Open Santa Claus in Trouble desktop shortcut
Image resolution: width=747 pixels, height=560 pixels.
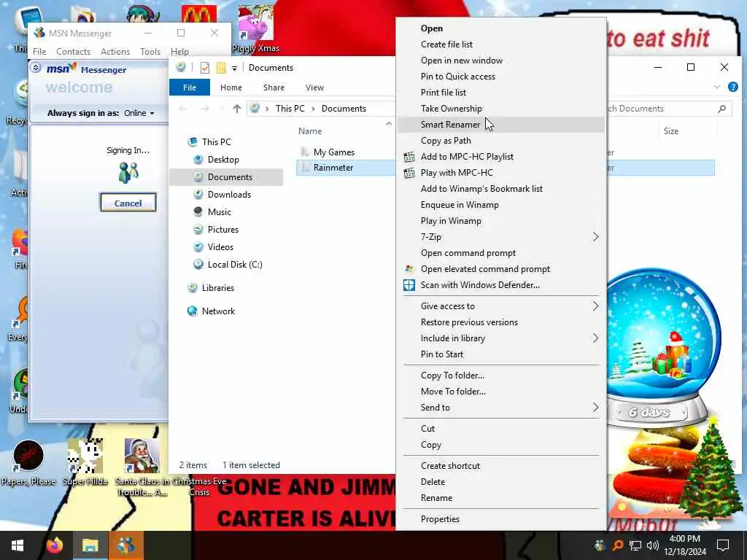[142, 467]
